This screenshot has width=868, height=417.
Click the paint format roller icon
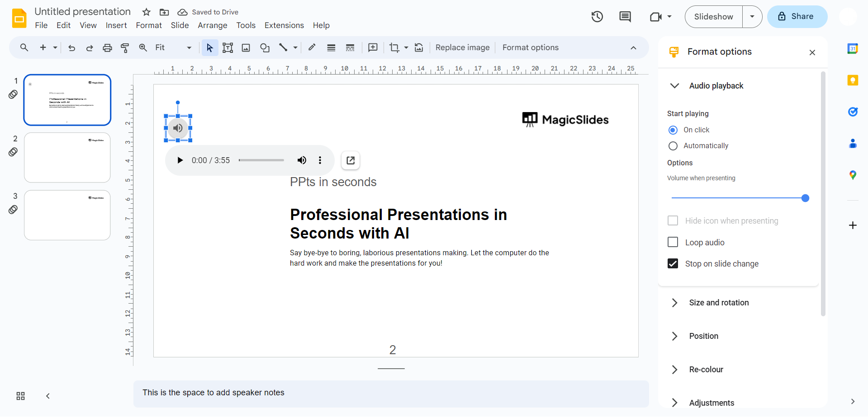125,47
